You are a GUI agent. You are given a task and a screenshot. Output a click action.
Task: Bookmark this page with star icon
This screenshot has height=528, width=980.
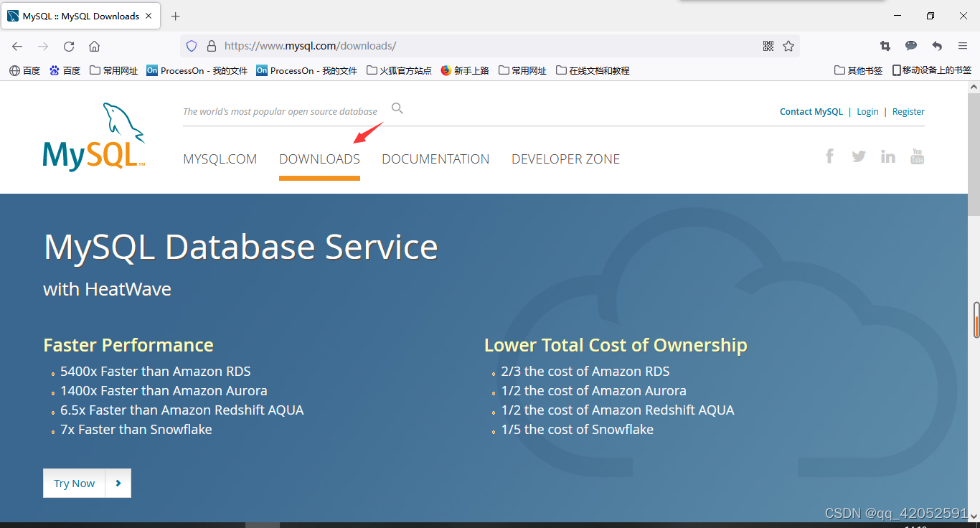click(x=788, y=46)
